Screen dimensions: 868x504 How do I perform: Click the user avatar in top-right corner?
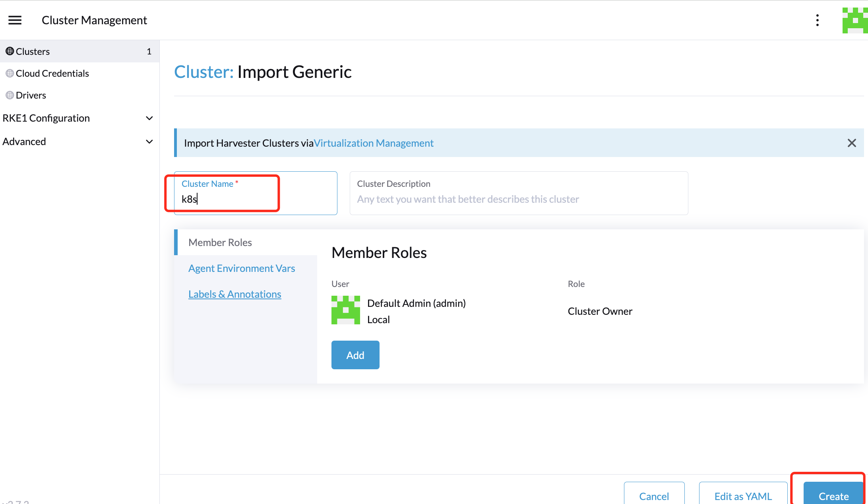point(854,20)
